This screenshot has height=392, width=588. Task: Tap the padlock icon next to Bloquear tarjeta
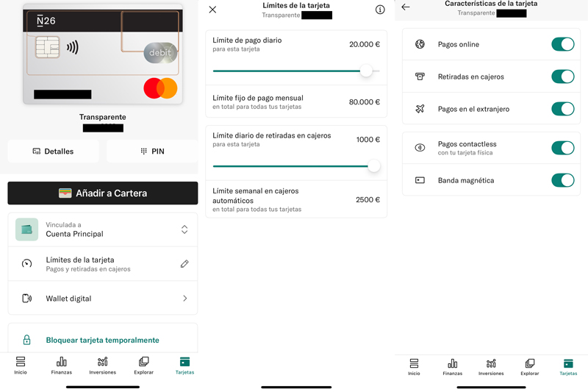pos(27,340)
